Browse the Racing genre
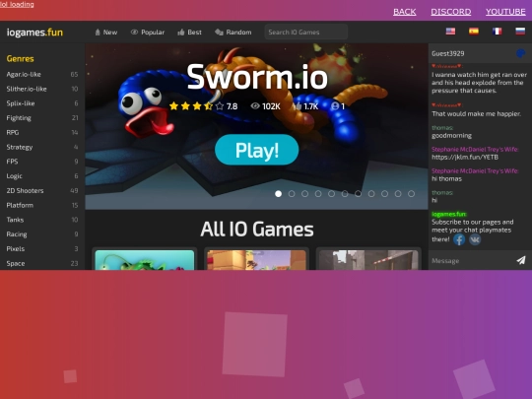Viewport: 532px width, 399px height. coord(42,234)
